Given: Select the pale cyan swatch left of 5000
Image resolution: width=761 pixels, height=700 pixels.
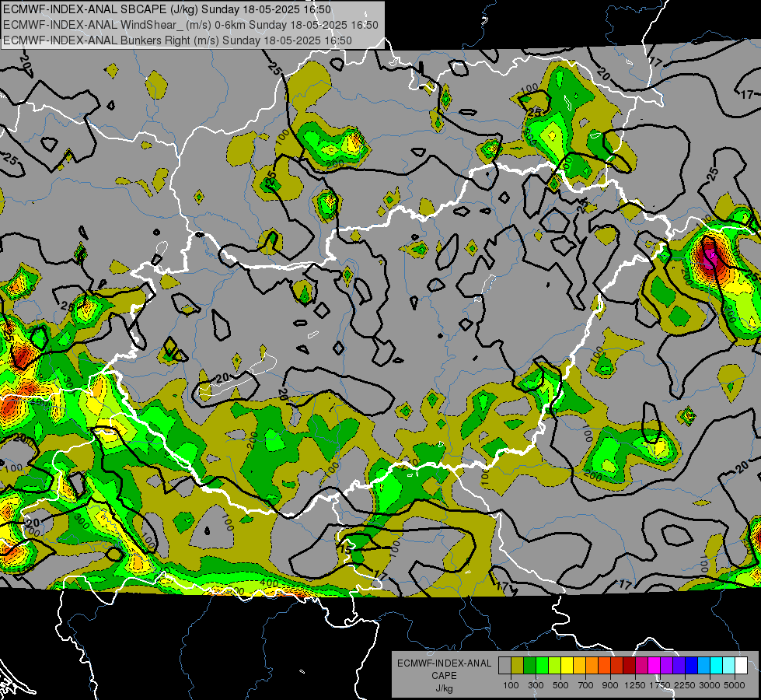Looking at the screenshot, I should 729,665.
